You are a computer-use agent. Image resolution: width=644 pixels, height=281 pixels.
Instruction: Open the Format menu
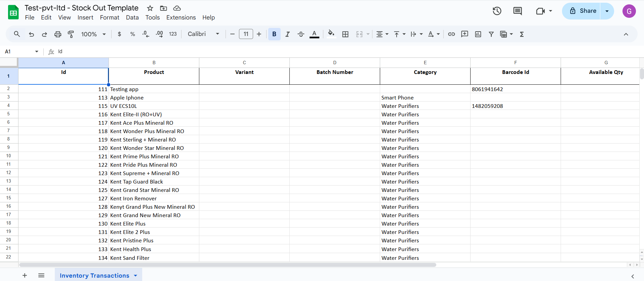coord(110,17)
